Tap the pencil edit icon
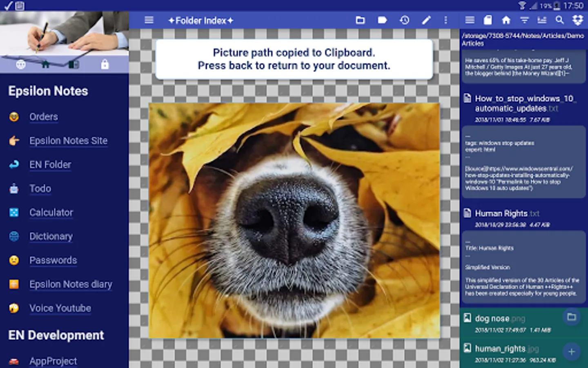This screenshot has height=368, width=588. pyautogui.click(x=426, y=20)
